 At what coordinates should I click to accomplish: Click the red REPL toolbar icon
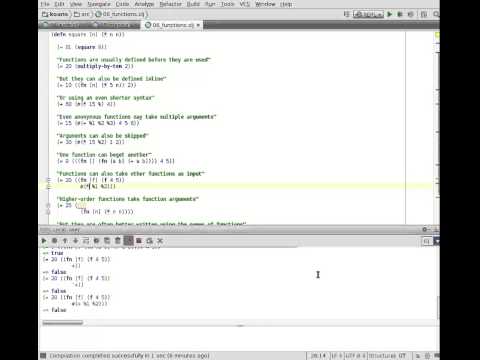coord(139,241)
